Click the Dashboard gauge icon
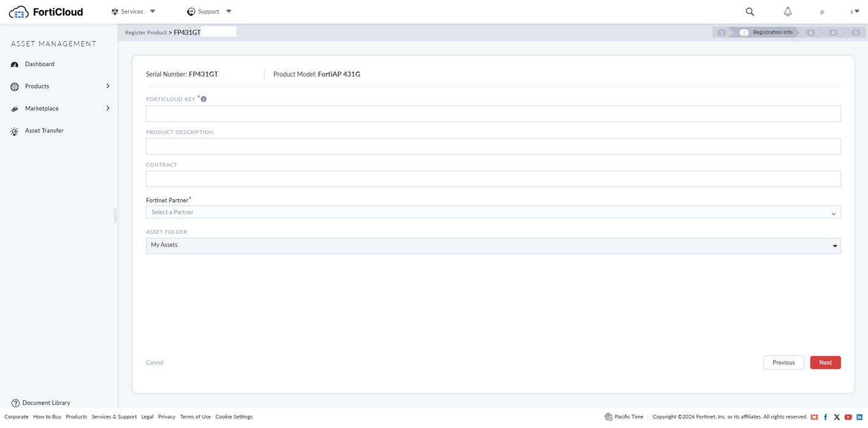Viewport: 868px width, 428px height. tap(15, 64)
